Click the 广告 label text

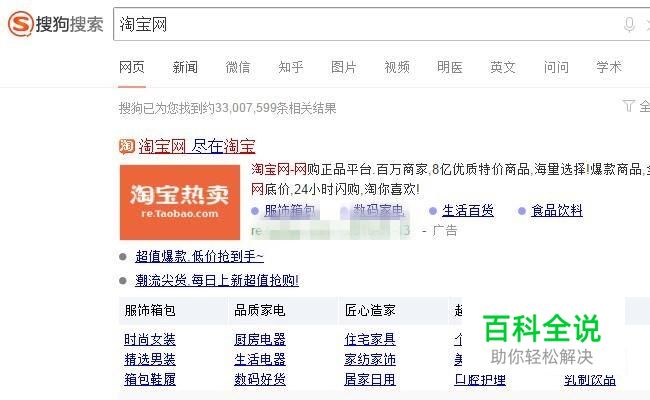point(445,230)
